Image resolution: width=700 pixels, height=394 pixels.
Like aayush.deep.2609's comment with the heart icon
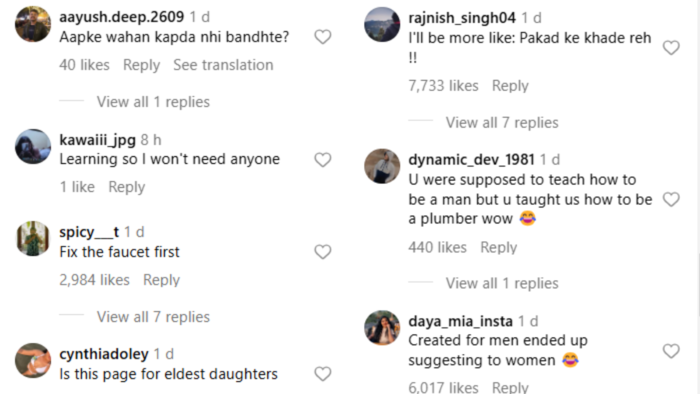tap(322, 37)
